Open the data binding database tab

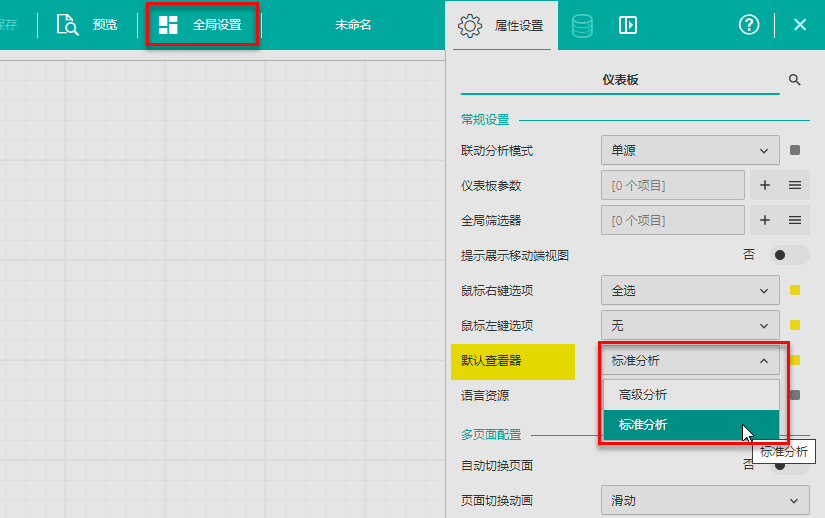[582, 26]
